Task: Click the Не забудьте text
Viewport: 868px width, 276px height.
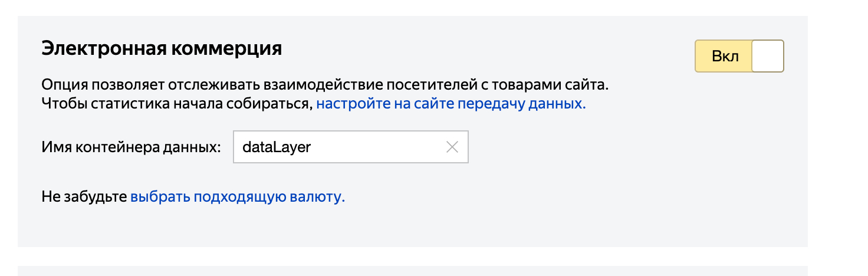Action: (x=84, y=197)
